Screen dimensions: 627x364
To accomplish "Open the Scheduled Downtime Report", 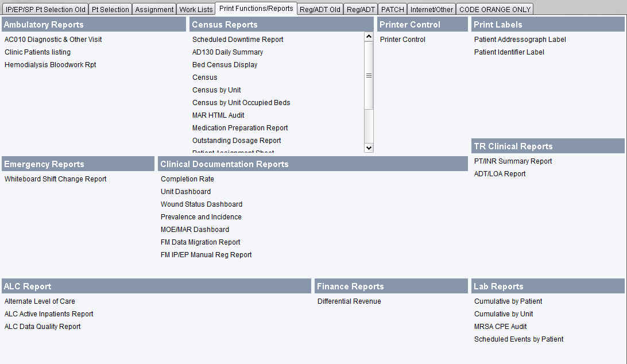I will click(x=237, y=39).
